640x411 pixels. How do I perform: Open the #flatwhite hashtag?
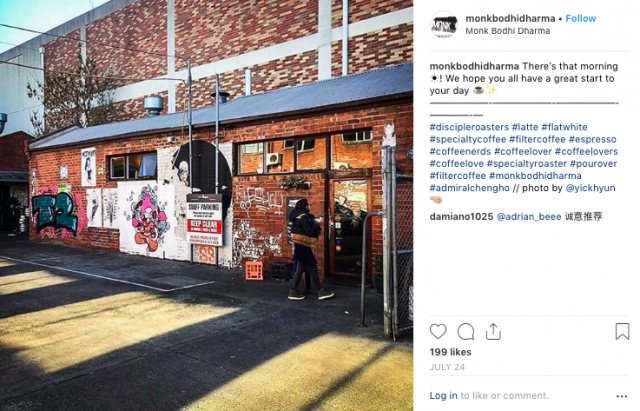[564, 127]
